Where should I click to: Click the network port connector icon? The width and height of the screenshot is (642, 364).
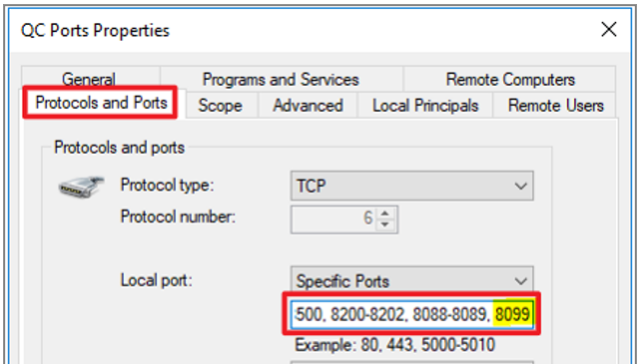(x=82, y=186)
